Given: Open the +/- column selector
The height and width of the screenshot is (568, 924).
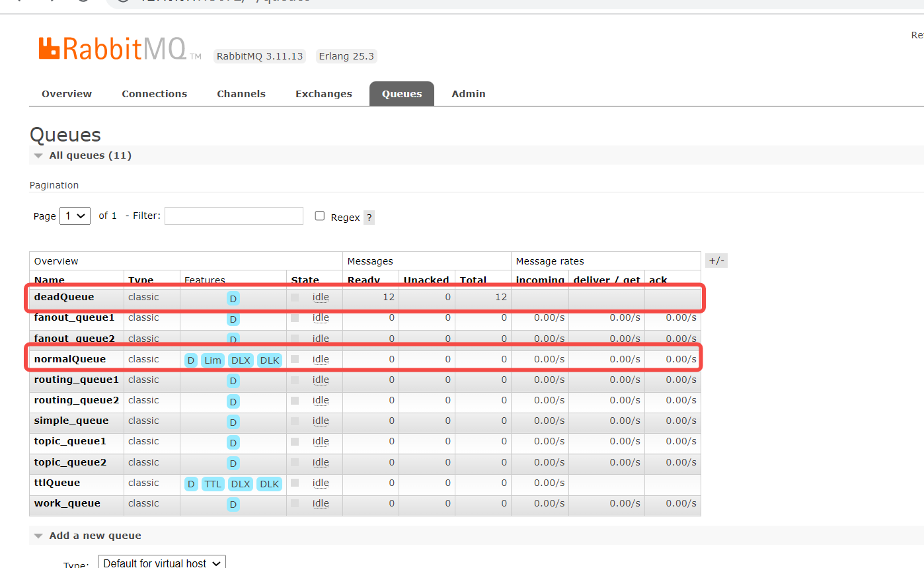Looking at the screenshot, I should [x=716, y=261].
